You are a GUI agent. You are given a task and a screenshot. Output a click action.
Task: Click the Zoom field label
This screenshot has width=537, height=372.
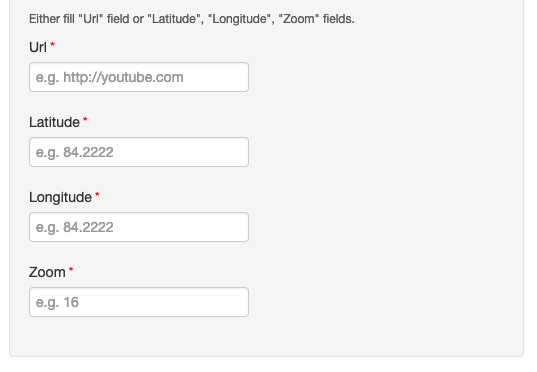coord(47,272)
